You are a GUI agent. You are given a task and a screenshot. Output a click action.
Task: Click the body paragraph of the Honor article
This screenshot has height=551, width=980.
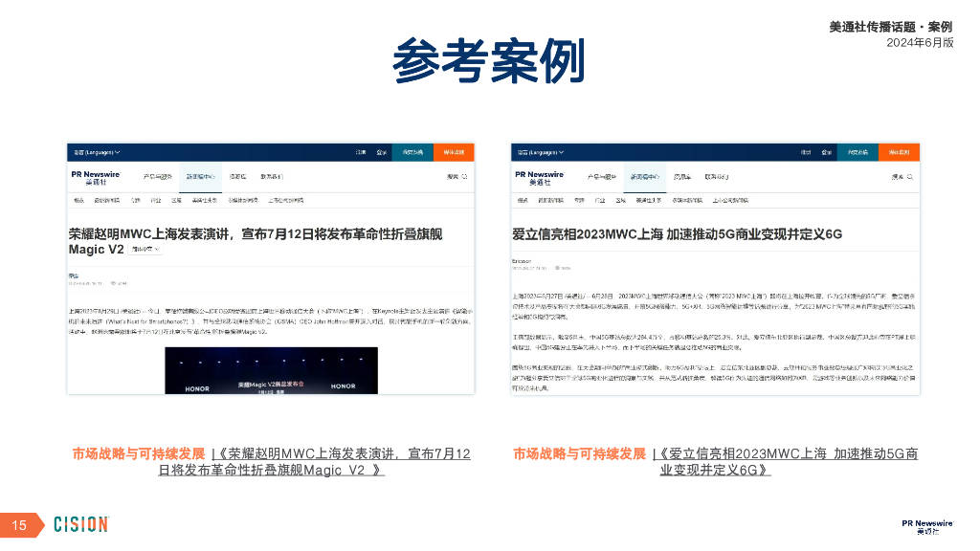coord(271,321)
